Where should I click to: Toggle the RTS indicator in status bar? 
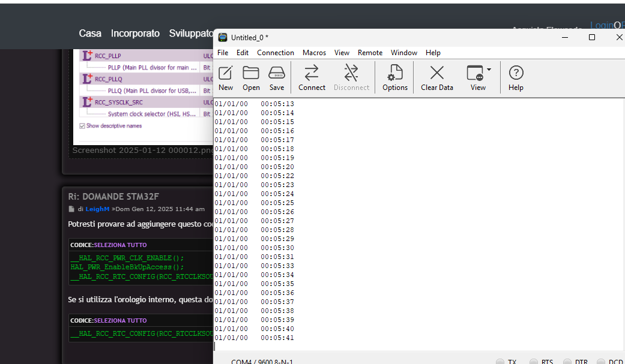[x=534, y=362]
